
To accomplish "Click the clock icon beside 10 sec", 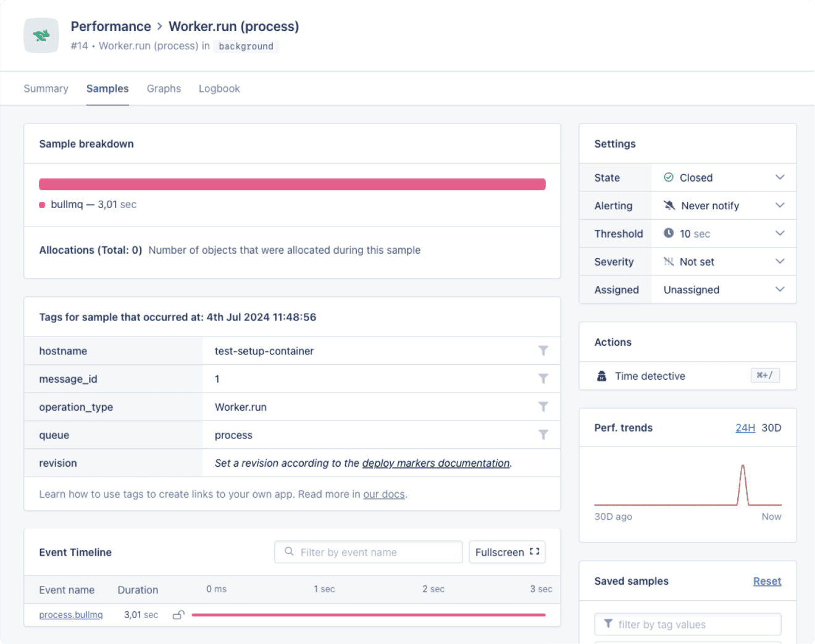I will click(669, 233).
